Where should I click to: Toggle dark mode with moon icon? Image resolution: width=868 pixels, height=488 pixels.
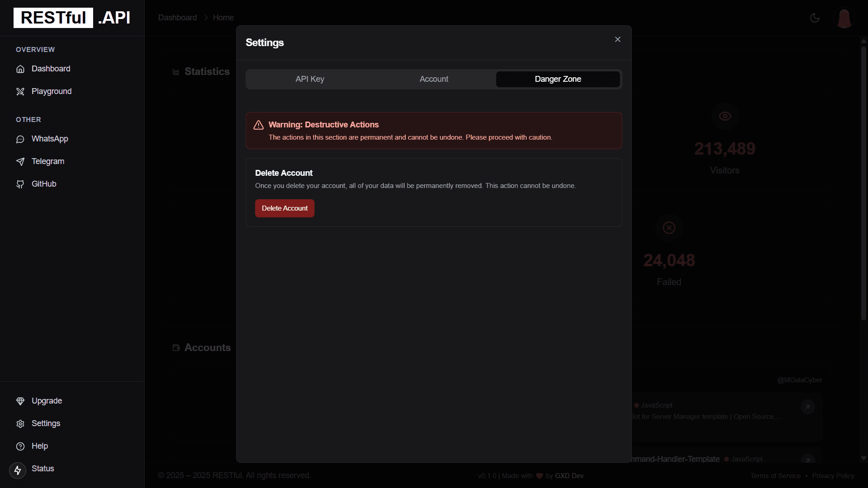(815, 18)
